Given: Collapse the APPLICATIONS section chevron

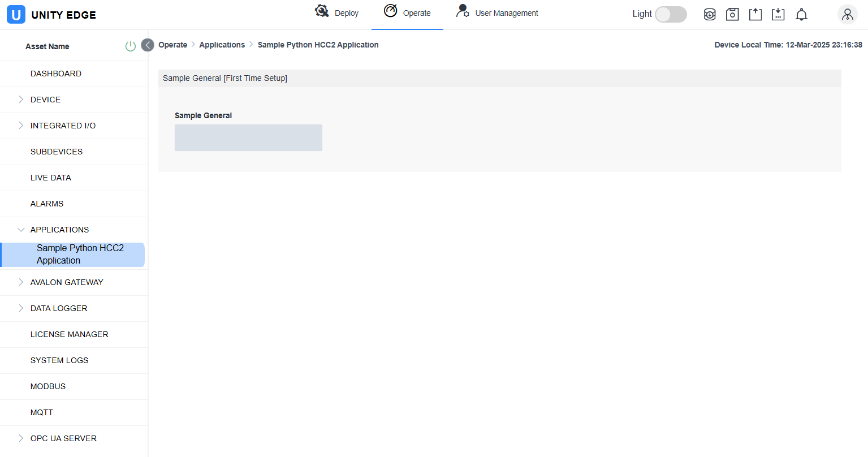Looking at the screenshot, I should (21, 230).
